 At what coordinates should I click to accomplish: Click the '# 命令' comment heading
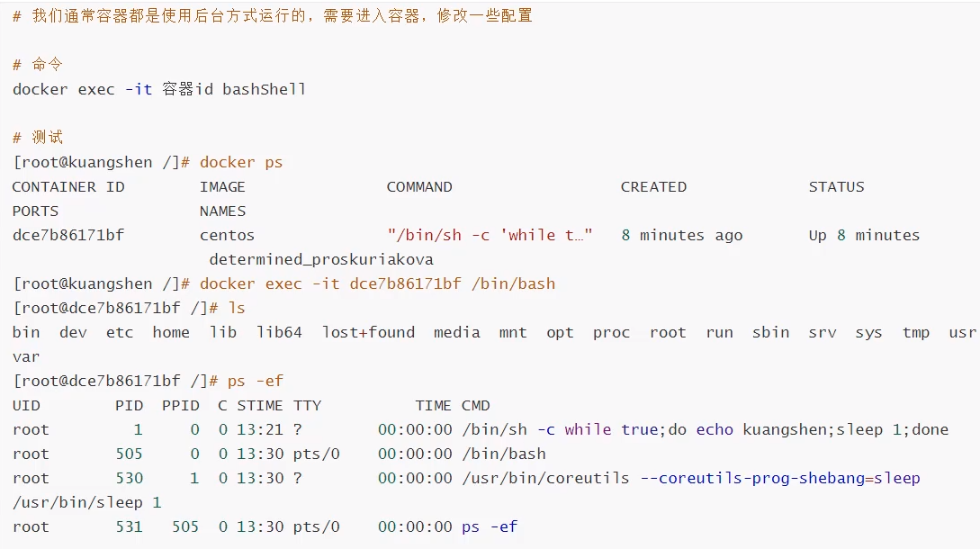(38, 65)
